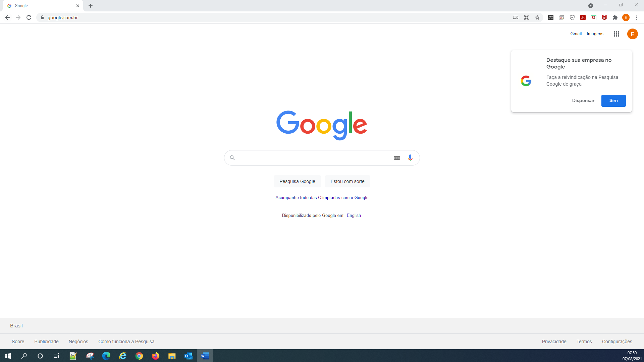Open the black 'new' extension icon
Viewport: 644px width, 362px height.
pos(551,17)
